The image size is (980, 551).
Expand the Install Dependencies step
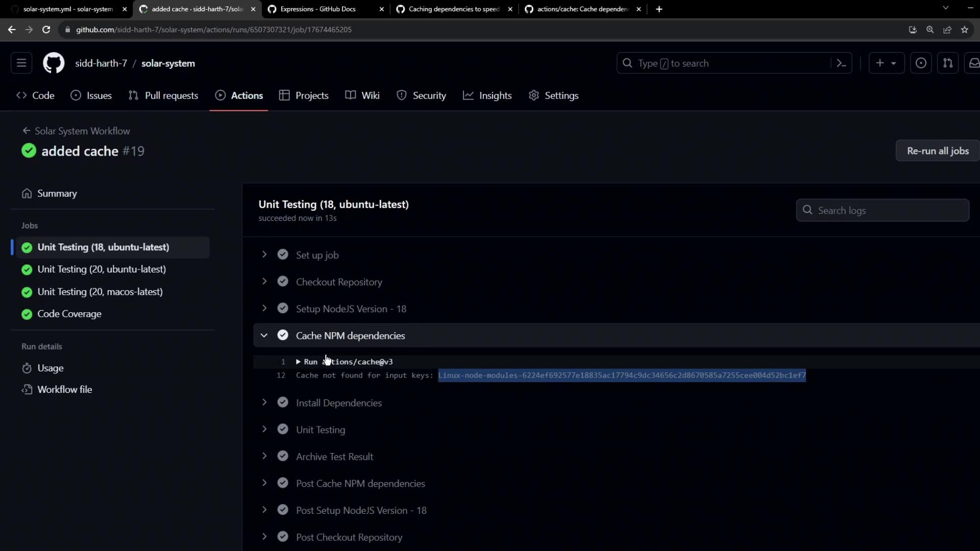click(x=264, y=403)
